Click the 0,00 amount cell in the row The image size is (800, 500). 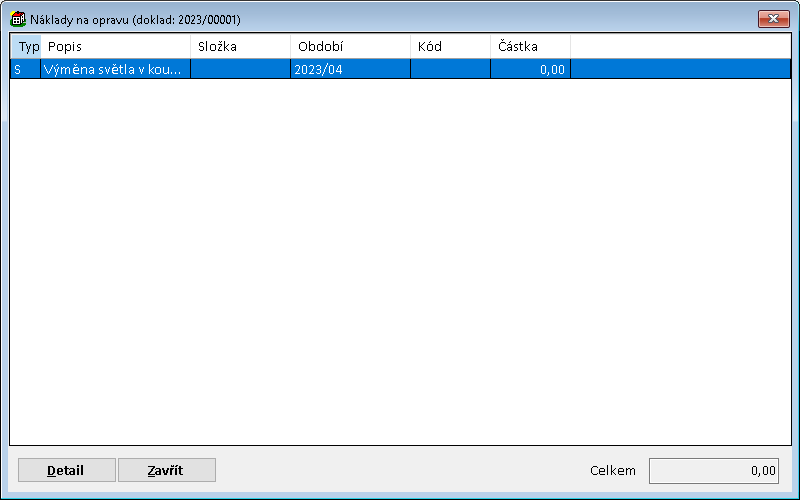pyautogui.click(x=530, y=69)
